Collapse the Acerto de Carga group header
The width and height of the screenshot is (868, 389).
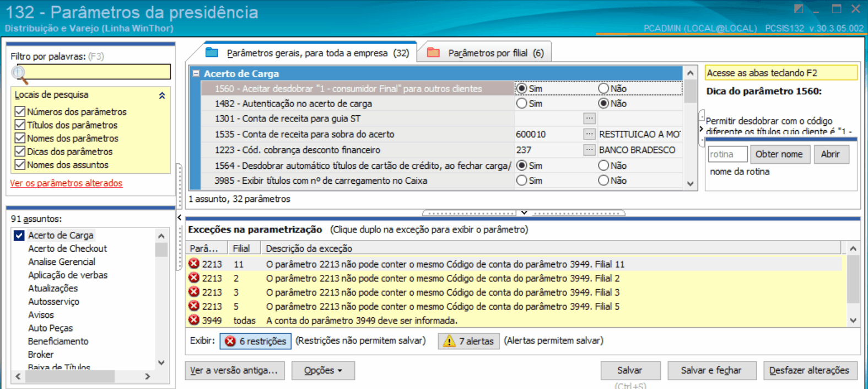pos(196,73)
